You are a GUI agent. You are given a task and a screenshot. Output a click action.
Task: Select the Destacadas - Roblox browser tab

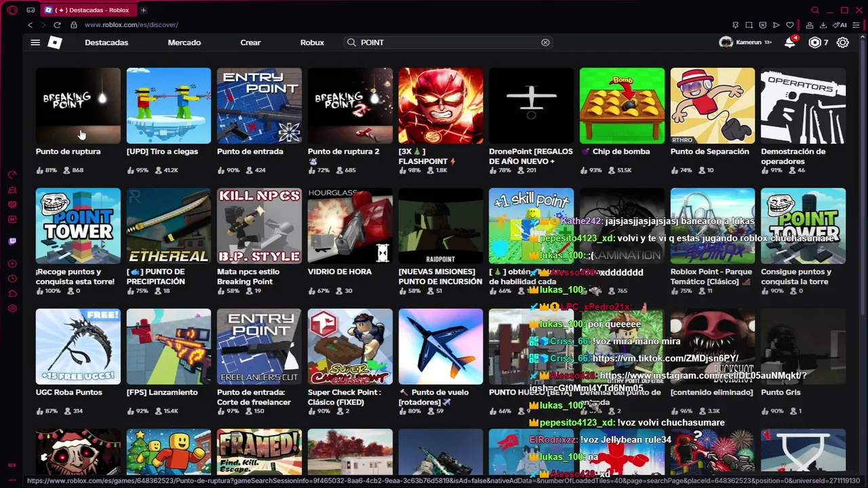click(x=89, y=10)
